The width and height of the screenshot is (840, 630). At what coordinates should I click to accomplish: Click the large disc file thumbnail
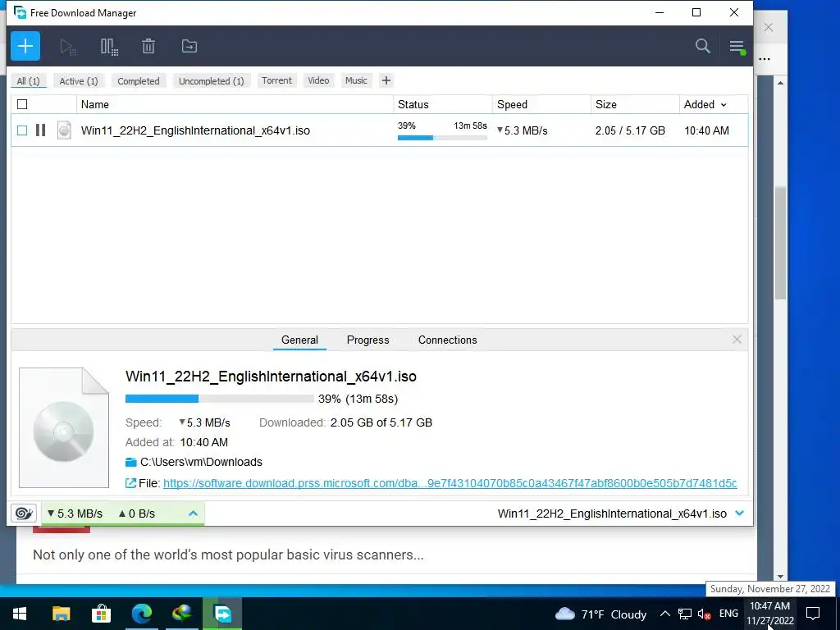tap(64, 427)
